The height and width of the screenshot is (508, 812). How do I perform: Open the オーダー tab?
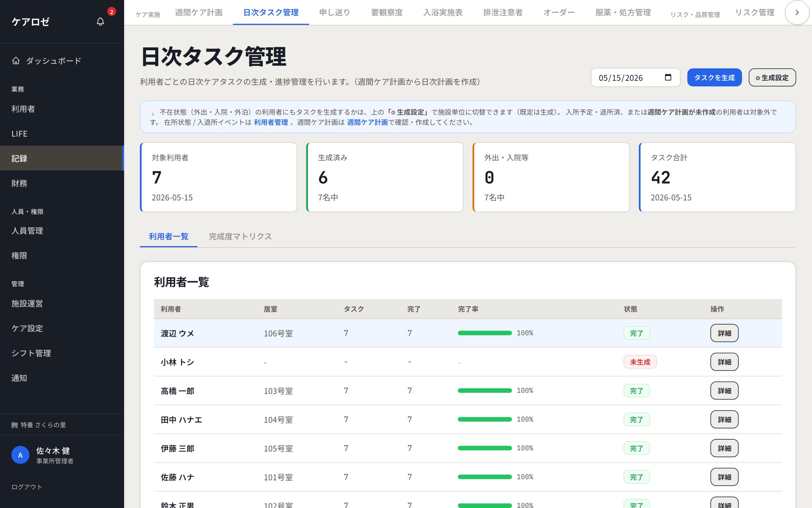[x=558, y=13]
